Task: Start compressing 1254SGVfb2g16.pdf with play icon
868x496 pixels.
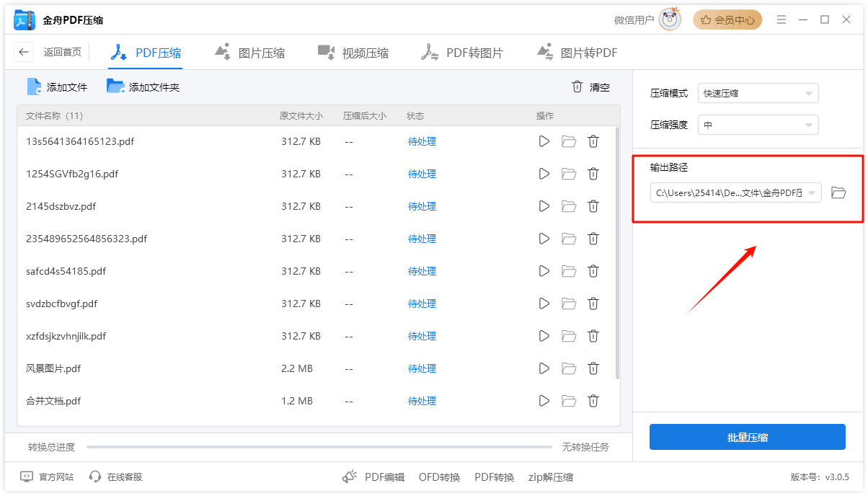Action: [544, 174]
